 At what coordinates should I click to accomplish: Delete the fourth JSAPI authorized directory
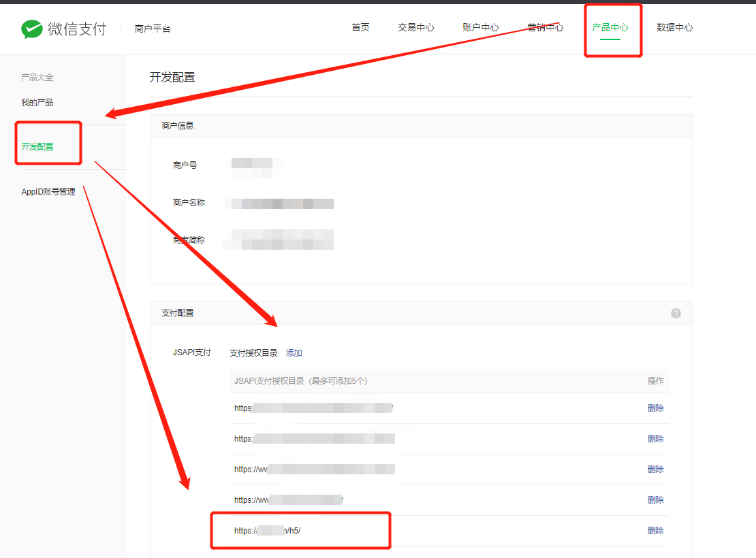click(x=655, y=500)
